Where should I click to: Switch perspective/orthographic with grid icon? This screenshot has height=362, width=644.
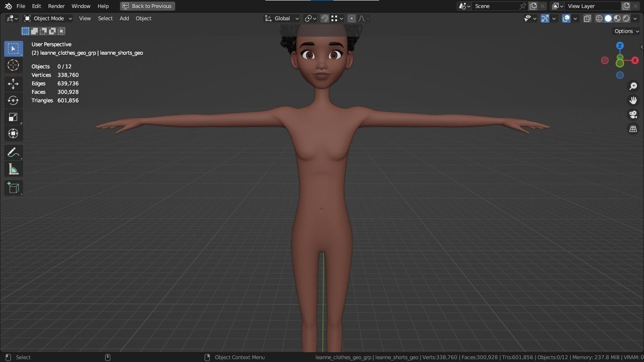click(x=633, y=129)
